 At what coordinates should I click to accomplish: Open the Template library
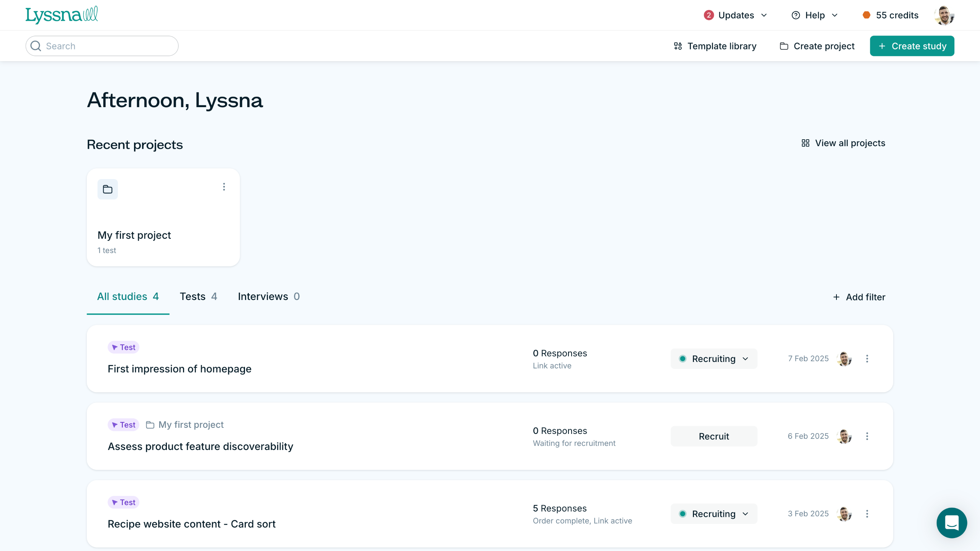tap(715, 46)
